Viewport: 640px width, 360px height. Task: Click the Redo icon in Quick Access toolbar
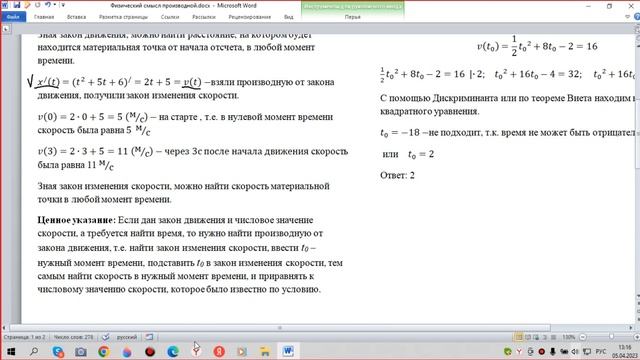pyautogui.click(x=38, y=5)
